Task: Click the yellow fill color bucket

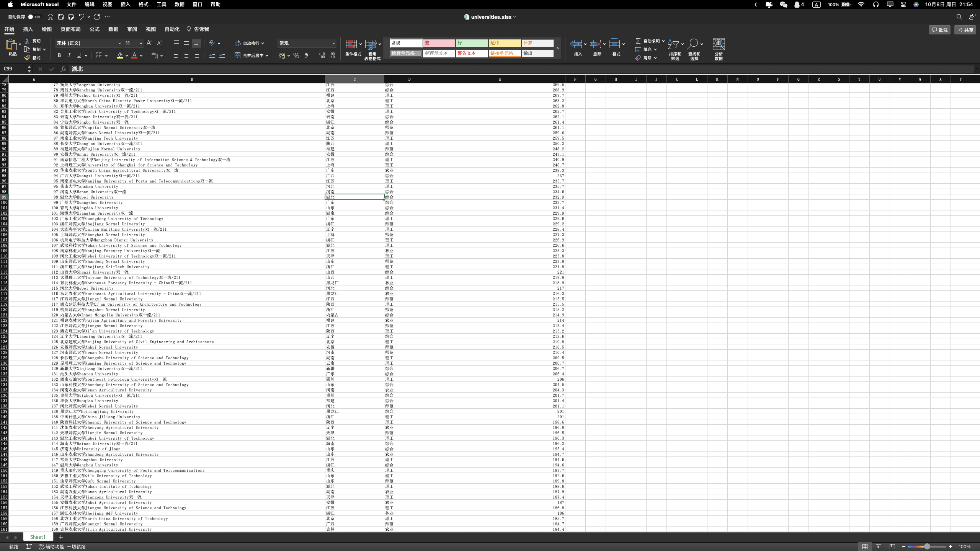Action: (120, 55)
